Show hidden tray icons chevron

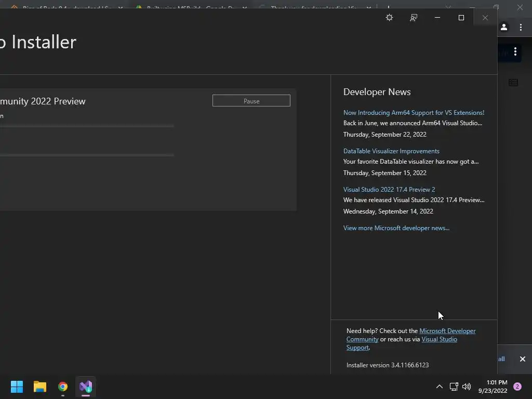[x=440, y=387]
